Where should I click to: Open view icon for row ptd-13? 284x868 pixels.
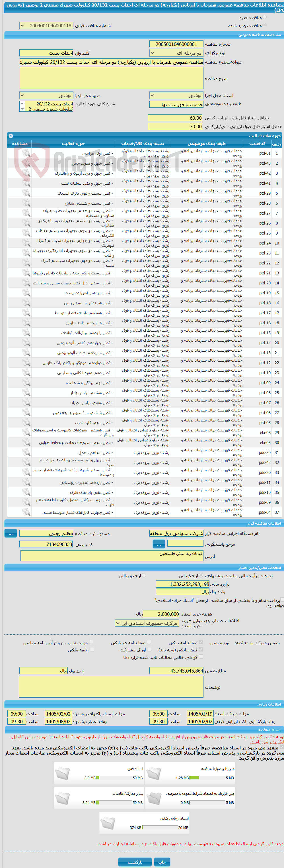pos(26,353)
